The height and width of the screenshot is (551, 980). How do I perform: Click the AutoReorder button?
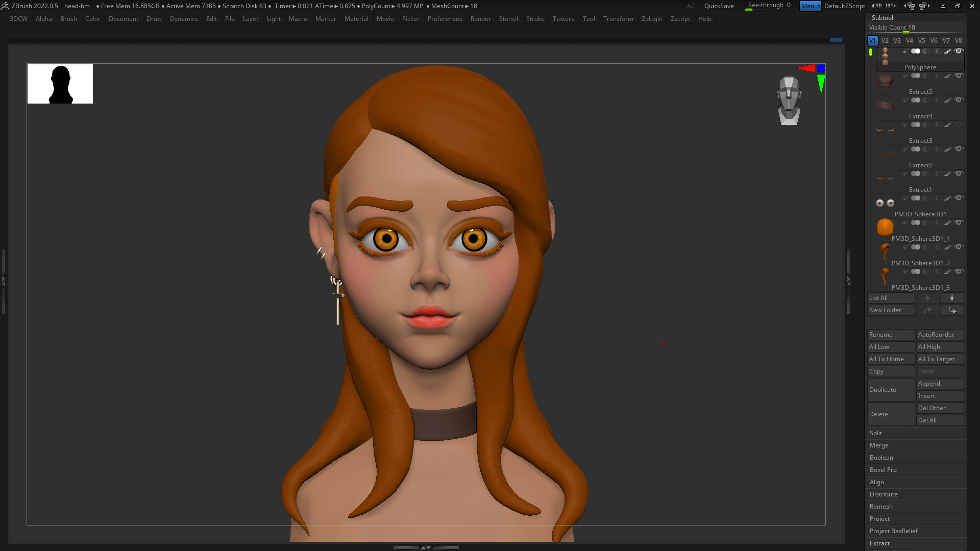(939, 335)
